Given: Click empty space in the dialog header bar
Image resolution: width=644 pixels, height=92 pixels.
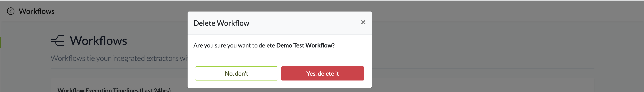Looking at the screenshot, I should coord(300,23).
